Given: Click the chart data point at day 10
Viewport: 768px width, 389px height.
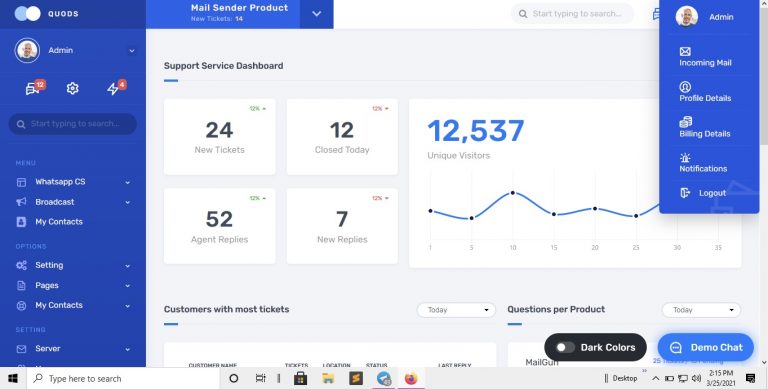Looking at the screenshot, I should coord(513,193).
